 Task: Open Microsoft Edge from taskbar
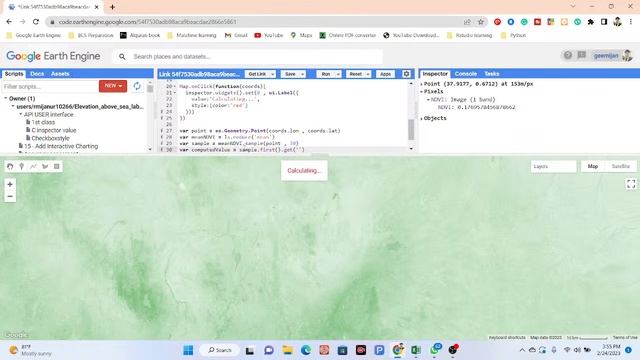coord(306,350)
